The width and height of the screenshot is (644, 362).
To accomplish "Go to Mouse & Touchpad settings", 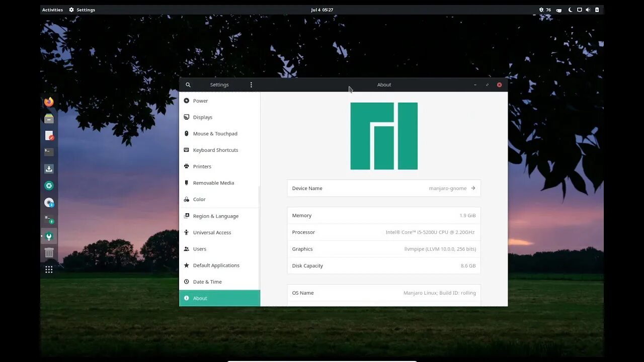I will pos(220,134).
